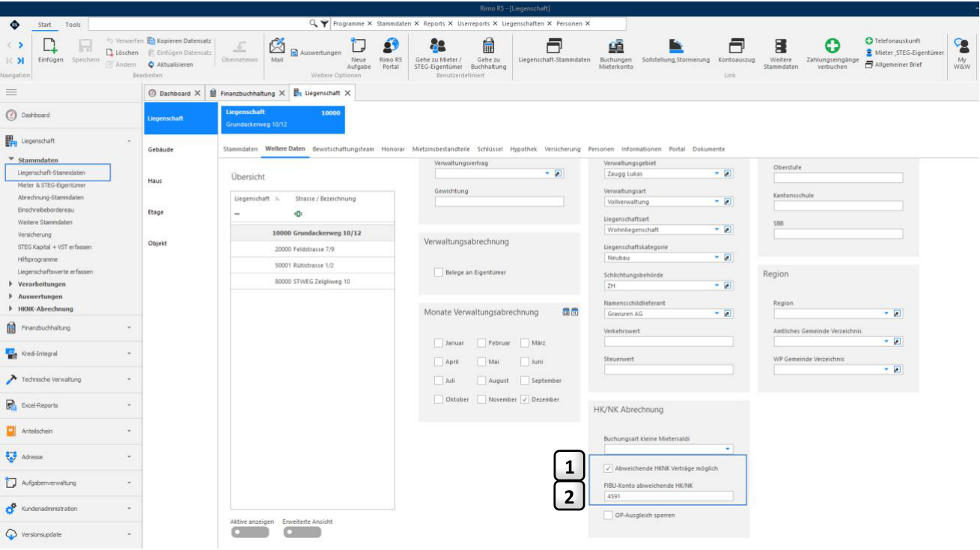This screenshot has height=550, width=980.
Task: Open Buchungen Mieterkonto ribbon icon
Action: click(x=616, y=46)
